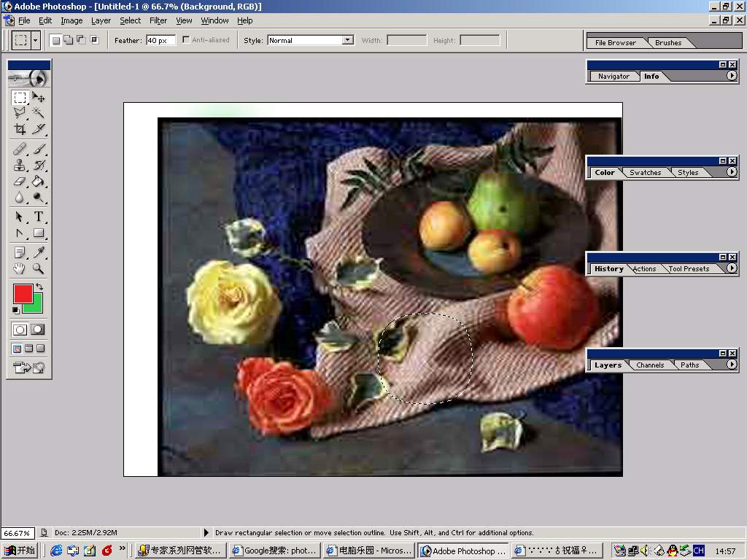Reset to default black and white colors

(16, 310)
